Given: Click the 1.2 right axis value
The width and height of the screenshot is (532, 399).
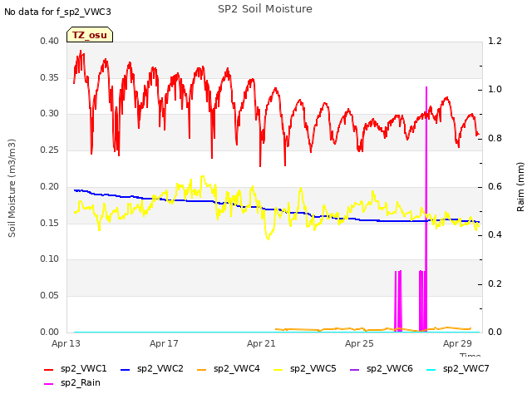Looking at the screenshot, I should 495,41.
